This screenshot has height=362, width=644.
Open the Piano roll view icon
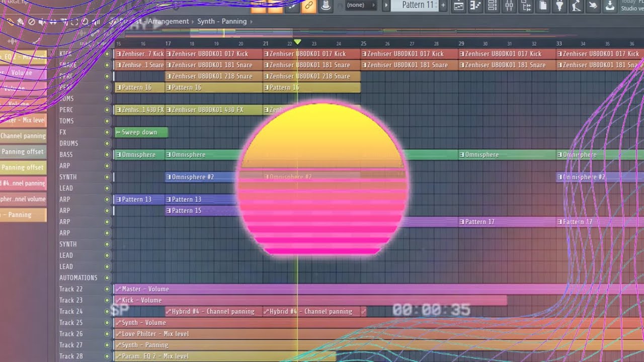475,6
